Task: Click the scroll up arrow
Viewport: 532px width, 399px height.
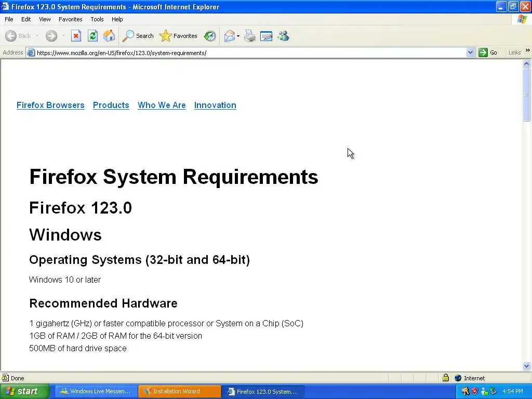Action: coord(527,63)
